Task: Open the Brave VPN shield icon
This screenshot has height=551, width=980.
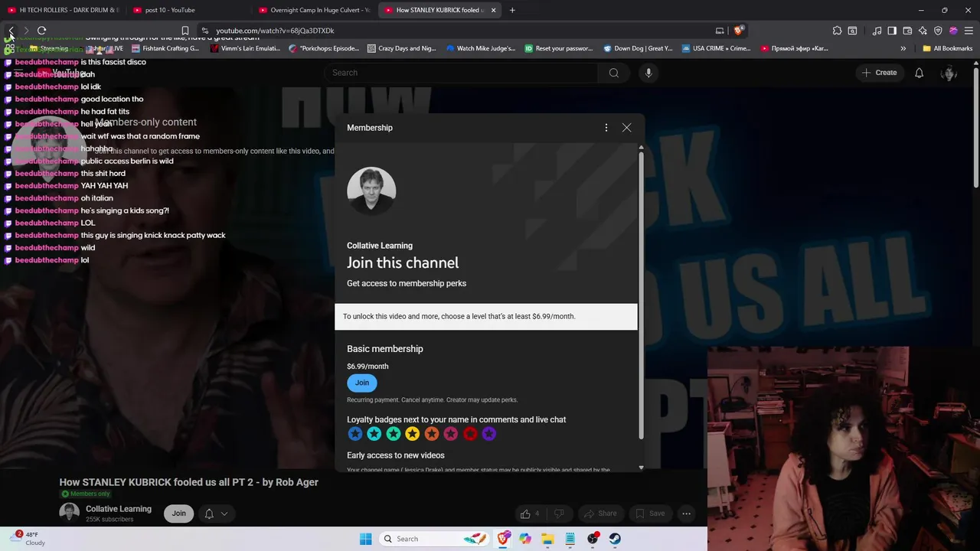Action: coord(938,31)
